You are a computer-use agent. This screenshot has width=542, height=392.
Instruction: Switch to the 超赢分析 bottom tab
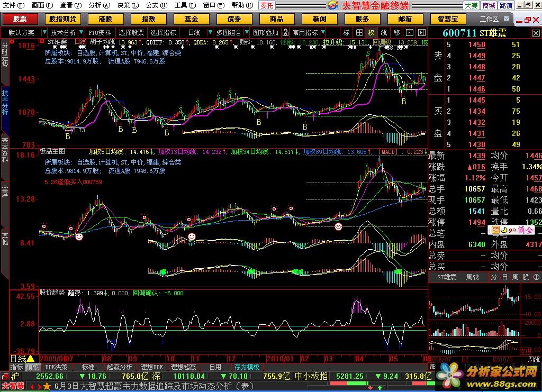[x=120, y=367]
